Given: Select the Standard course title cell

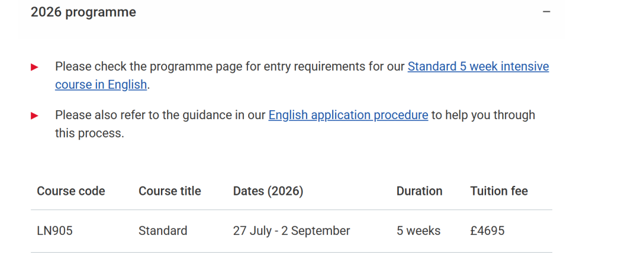Looking at the screenshot, I should 163,231.
